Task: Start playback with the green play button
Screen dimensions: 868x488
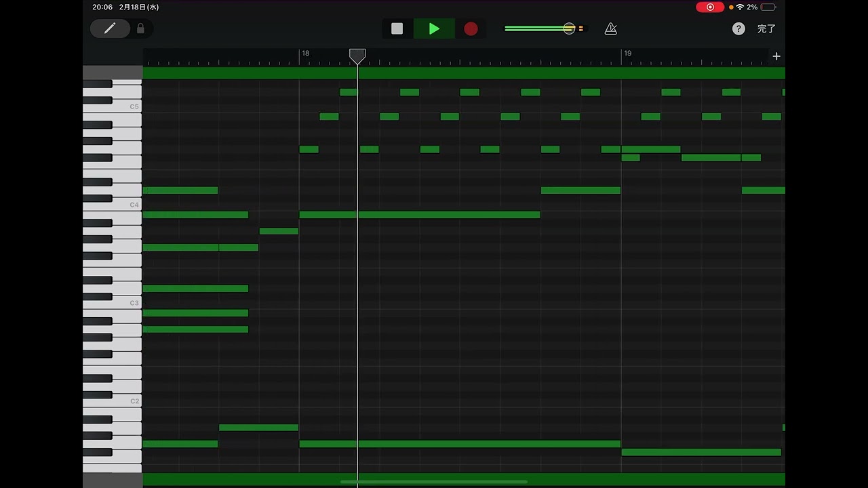Action: [434, 28]
